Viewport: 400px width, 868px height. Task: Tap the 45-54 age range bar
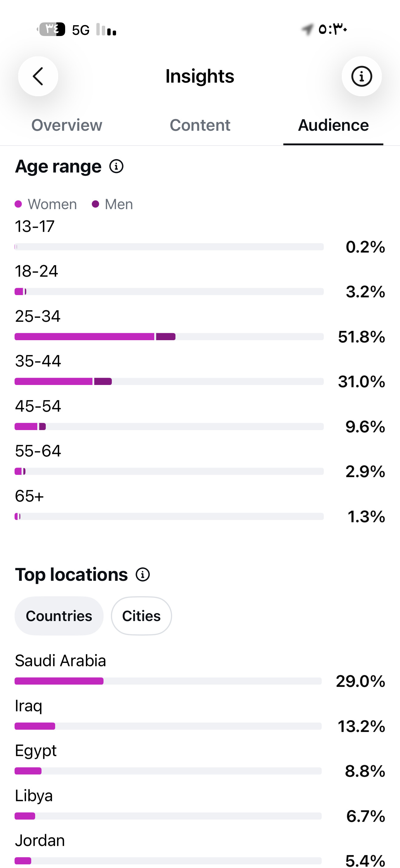pyautogui.click(x=169, y=427)
